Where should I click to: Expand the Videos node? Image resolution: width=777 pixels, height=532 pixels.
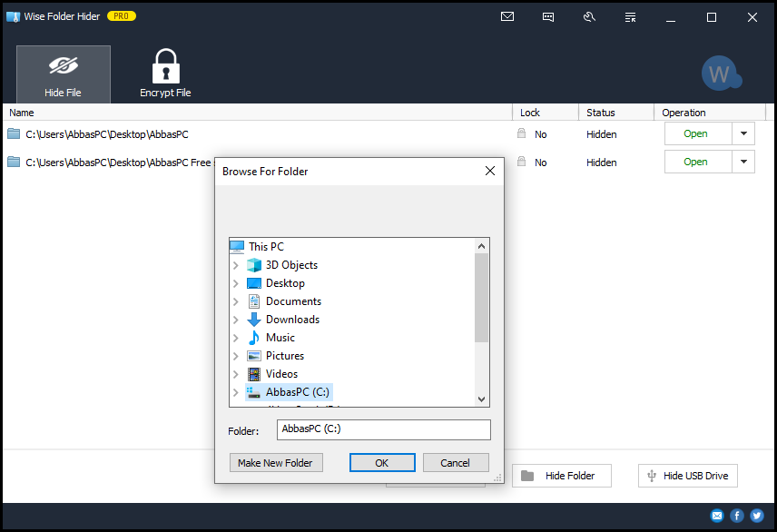236,374
